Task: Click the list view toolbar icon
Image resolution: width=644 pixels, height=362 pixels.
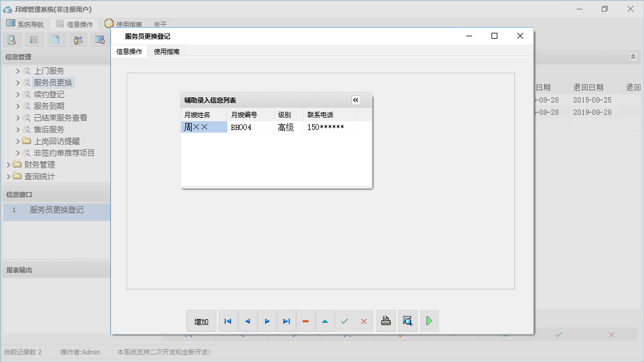Action: (34, 40)
